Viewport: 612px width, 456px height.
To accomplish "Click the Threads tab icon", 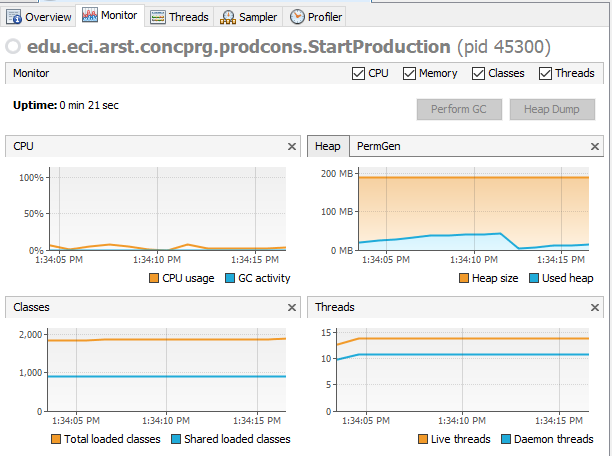I will (x=158, y=17).
